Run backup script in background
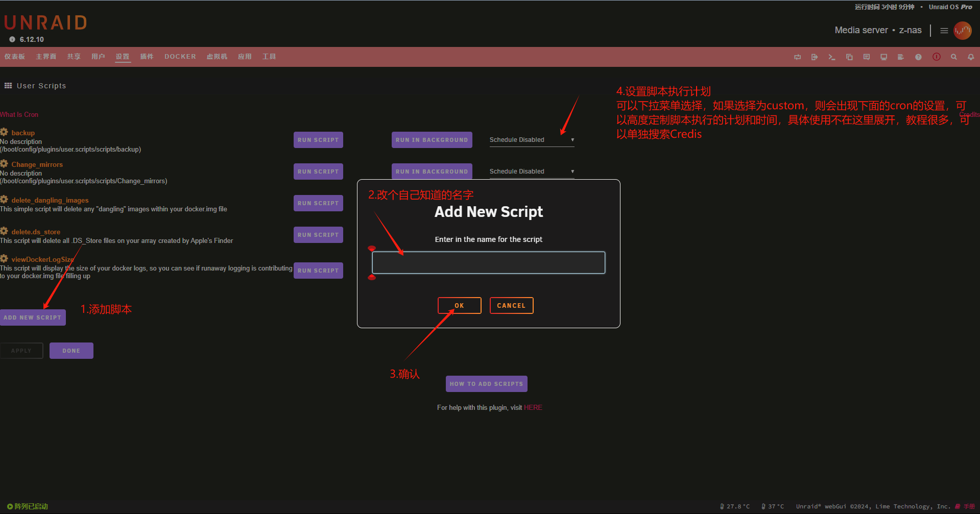This screenshot has height=514, width=980. pyautogui.click(x=432, y=140)
